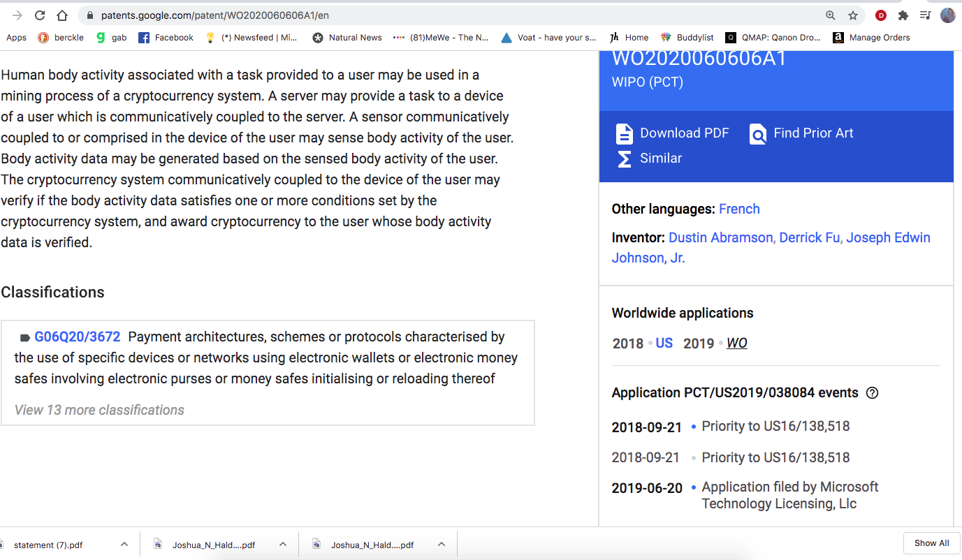Open dropdown arrow for second Joshua_N_Hald pdf download
The height and width of the screenshot is (560, 962).
point(442,544)
